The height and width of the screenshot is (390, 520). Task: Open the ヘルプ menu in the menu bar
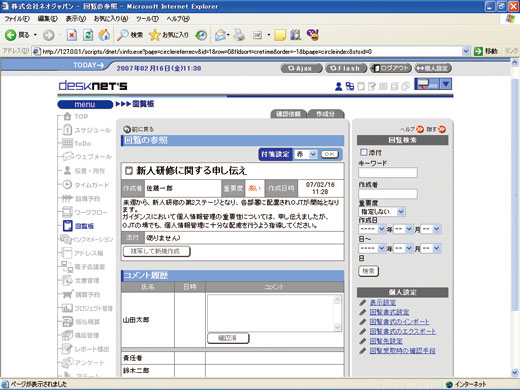tap(178, 19)
